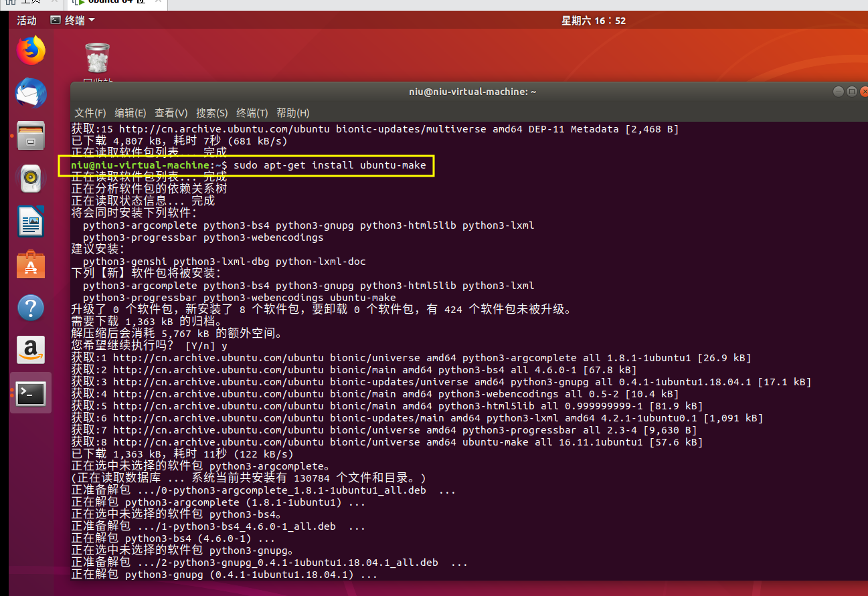Click 正准备解包 .../0-python3-argcomplete deb line
This screenshot has width=868, height=596.
click(264, 490)
